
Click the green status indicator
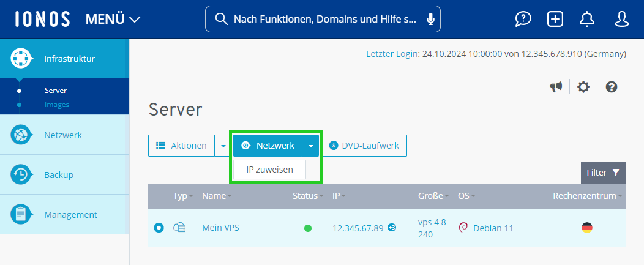[308, 228]
